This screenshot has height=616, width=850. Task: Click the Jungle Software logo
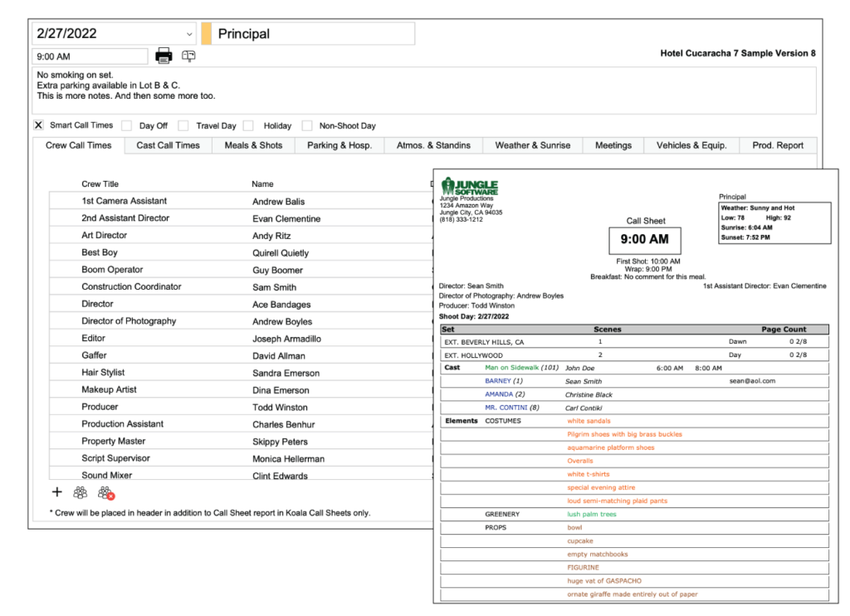pos(470,186)
